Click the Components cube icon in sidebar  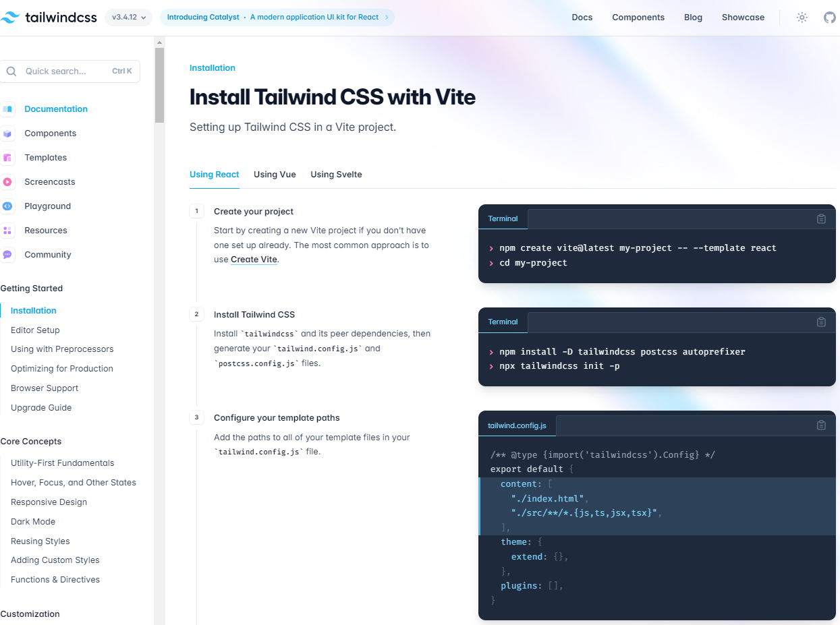7,133
